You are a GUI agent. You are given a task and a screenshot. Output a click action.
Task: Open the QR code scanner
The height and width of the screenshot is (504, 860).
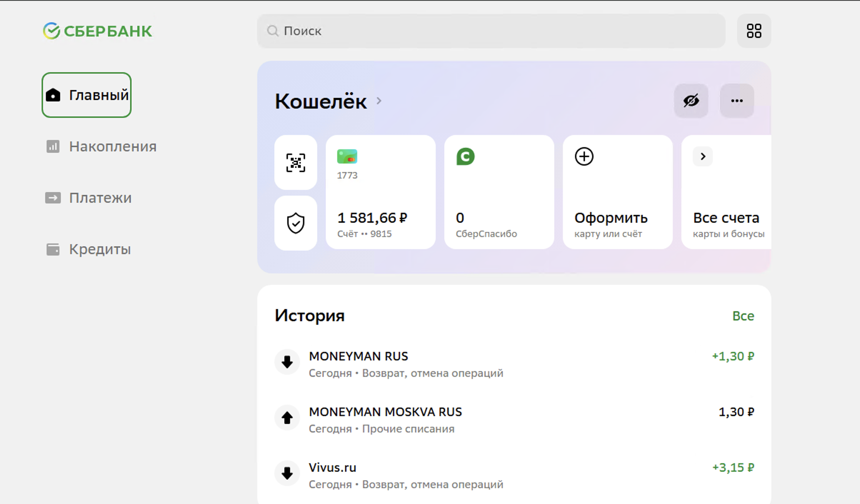[x=295, y=163]
